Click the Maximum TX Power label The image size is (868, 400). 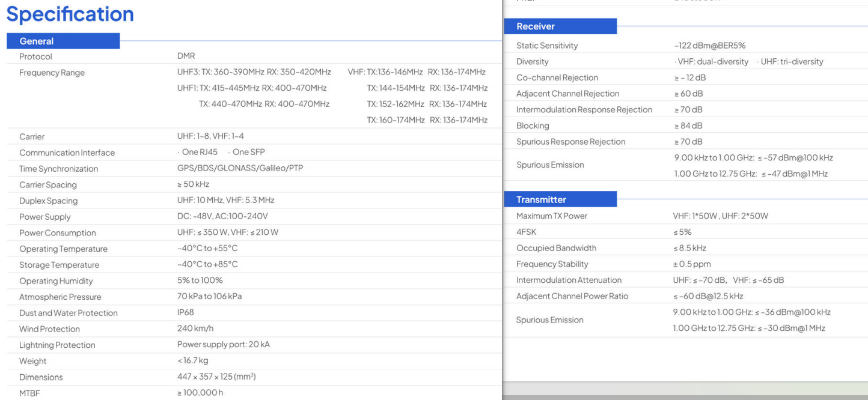coord(552,216)
